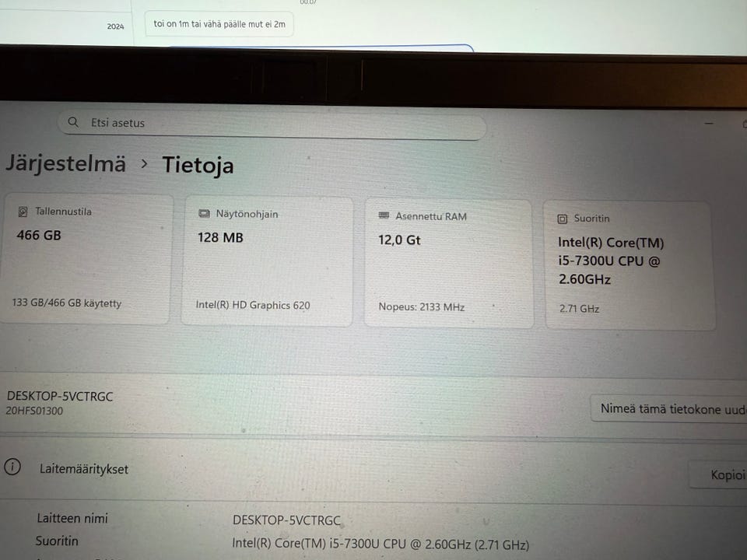Viewport: 747px width, 560px height.
Task: Click Nimeä tämä tietokone uudelleen button
Action: click(x=668, y=409)
